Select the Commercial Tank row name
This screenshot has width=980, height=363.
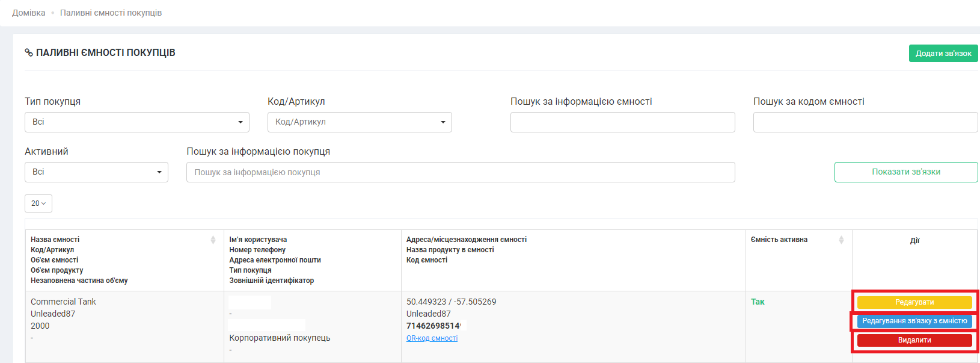pos(63,302)
